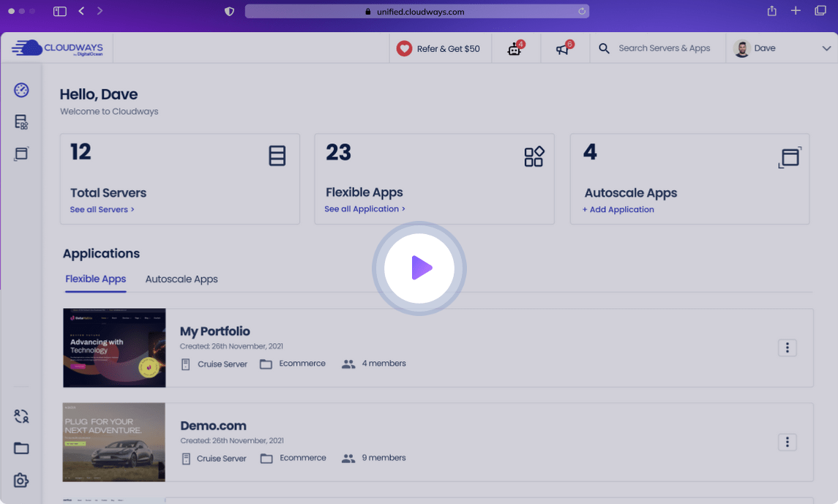Viewport: 838px width, 504px height.
Task: Click the window icon in Autoscale Apps card
Action: point(790,157)
